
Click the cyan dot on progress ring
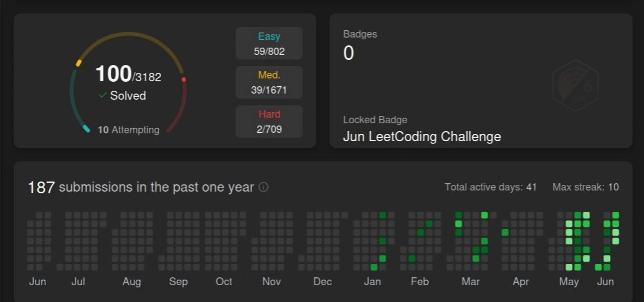(86, 128)
